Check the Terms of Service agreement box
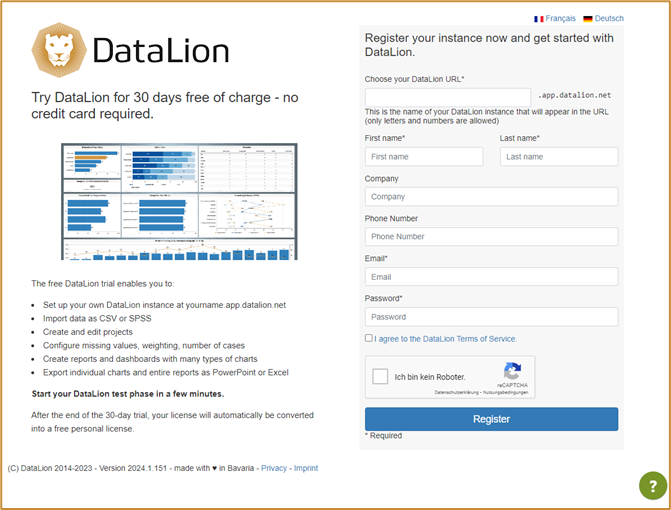This screenshot has width=671, height=510. point(368,338)
